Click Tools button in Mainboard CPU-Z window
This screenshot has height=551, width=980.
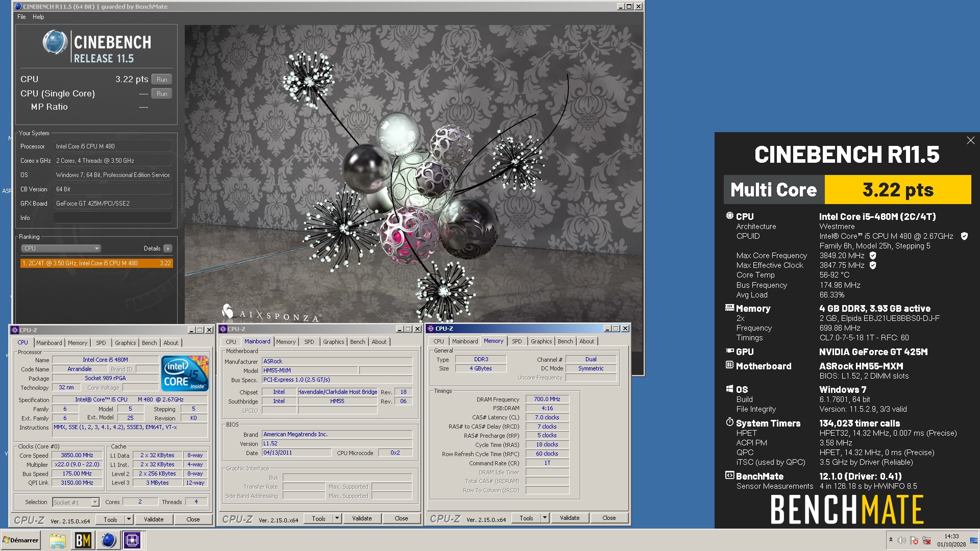[x=318, y=518]
